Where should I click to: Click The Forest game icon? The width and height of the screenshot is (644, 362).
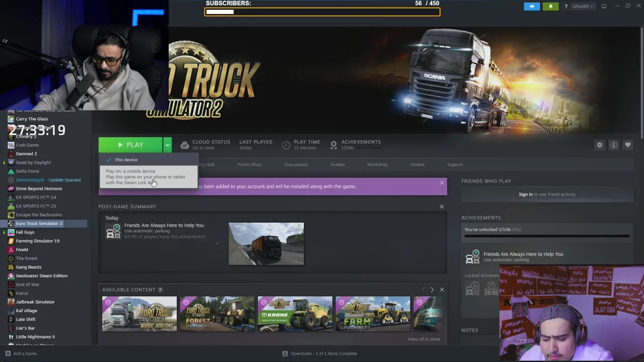pyautogui.click(x=11, y=258)
